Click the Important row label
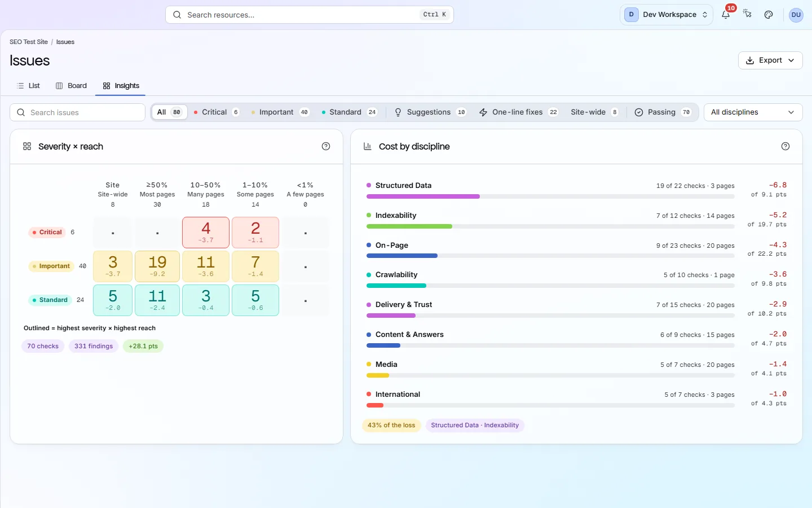 [x=51, y=266]
